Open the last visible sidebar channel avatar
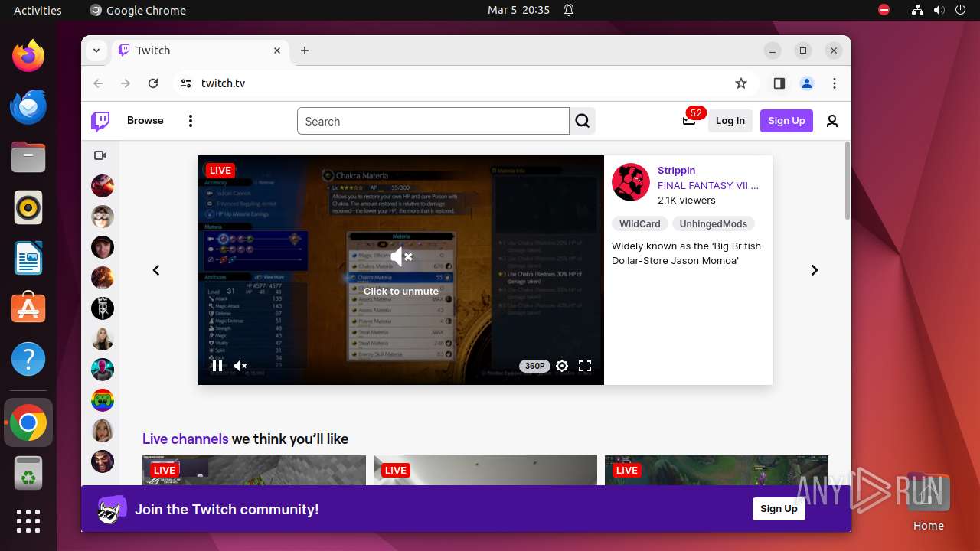The height and width of the screenshot is (551, 980). click(103, 461)
